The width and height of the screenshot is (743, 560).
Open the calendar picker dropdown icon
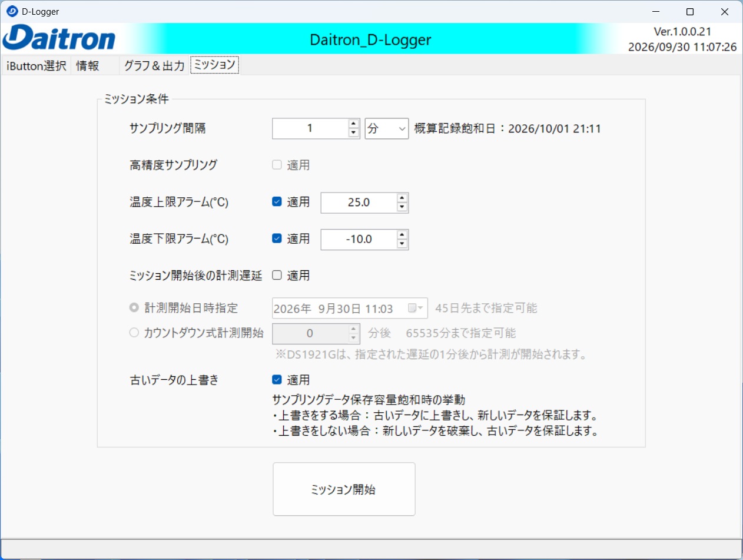[416, 308]
